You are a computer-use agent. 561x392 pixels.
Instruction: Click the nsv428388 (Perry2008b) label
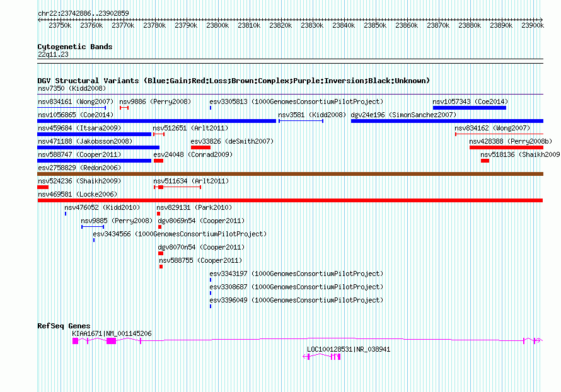tap(511, 141)
